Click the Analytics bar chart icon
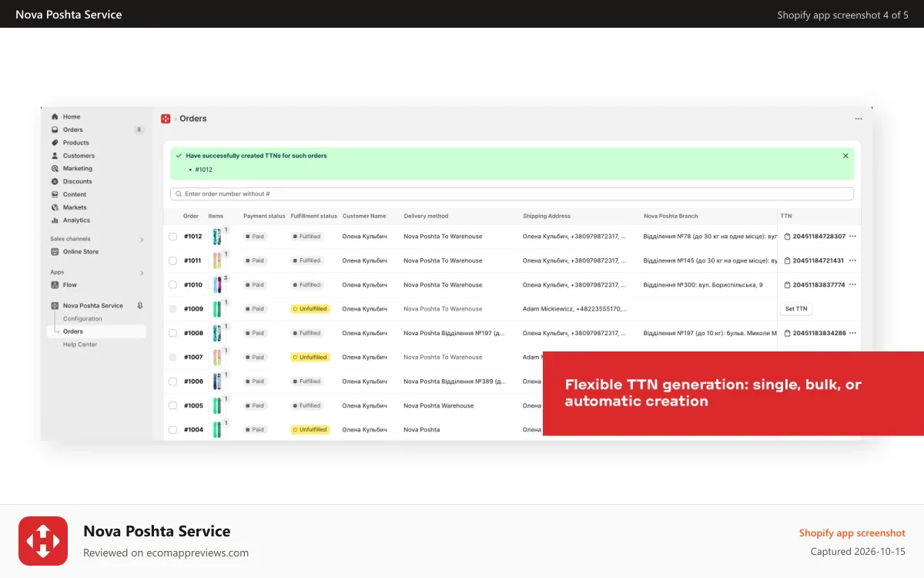Screen dimensions: 924x578 coord(55,220)
